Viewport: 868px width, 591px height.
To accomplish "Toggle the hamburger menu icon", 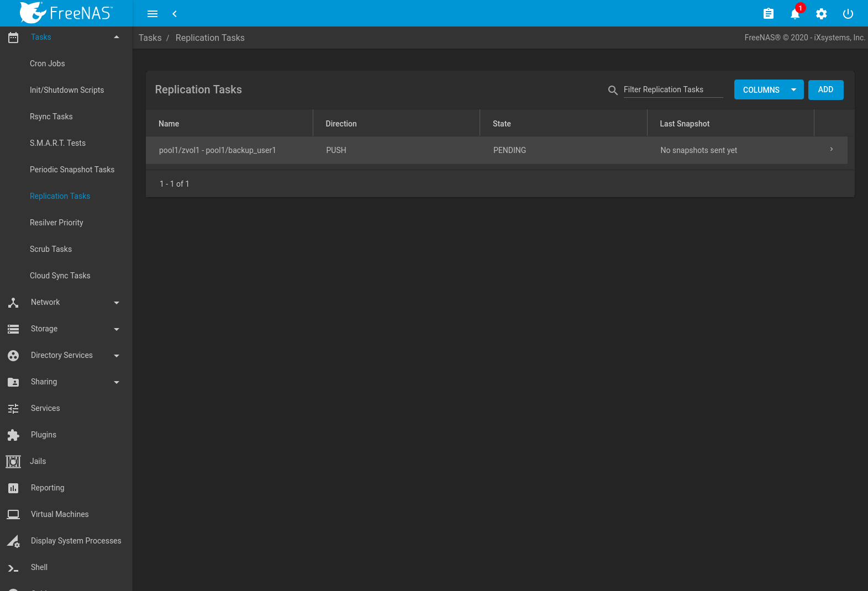I will (x=152, y=14).
